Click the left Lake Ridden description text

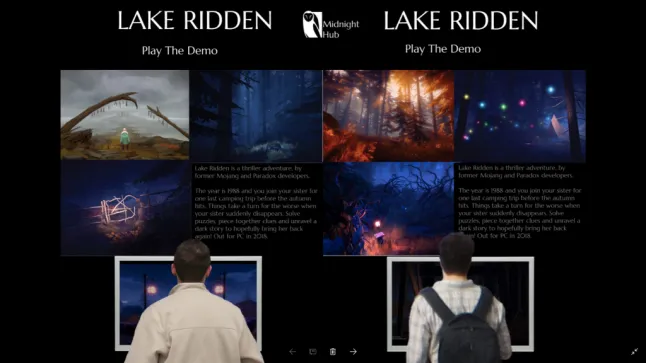point(256,202)
